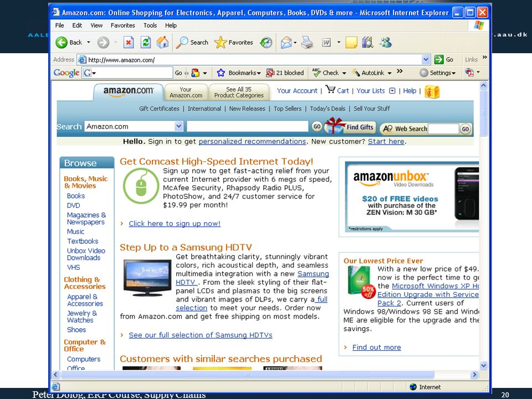The width and height of the screenshot is (532, 399).
Task: Open Google toolbar Settings
Action: [437, 73]
